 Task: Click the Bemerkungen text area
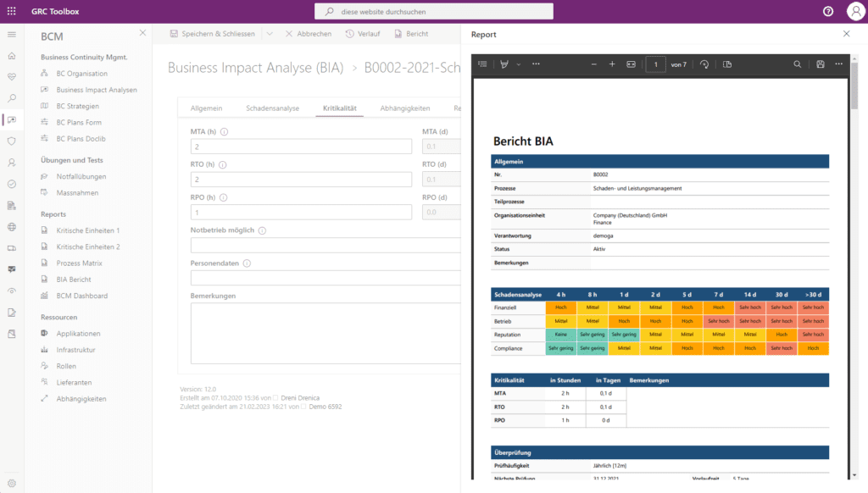325,333
